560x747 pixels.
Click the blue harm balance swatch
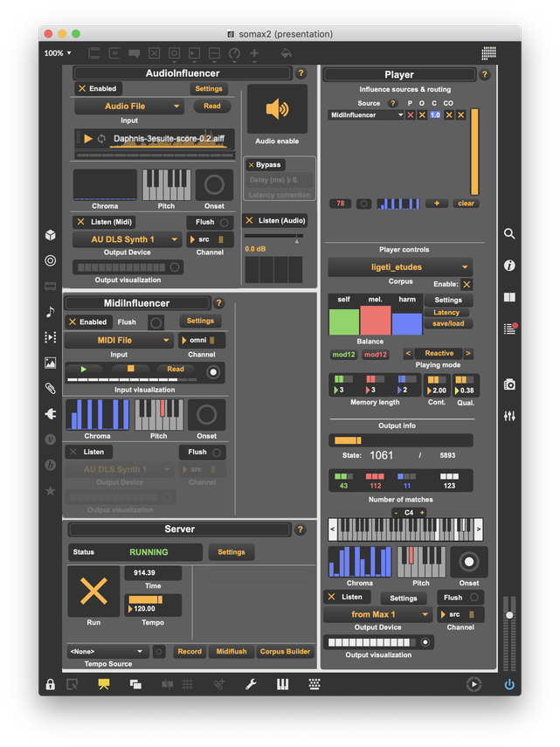tap(406, 324)
